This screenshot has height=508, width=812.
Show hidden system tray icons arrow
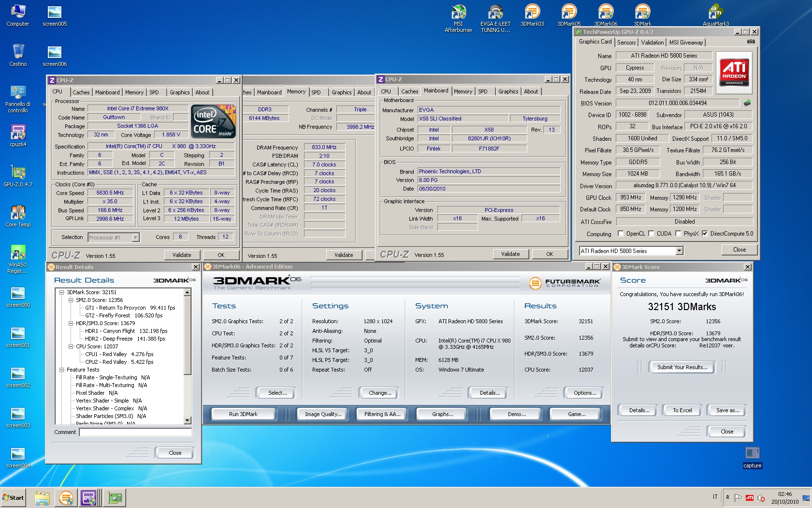[x=727, y=497]
